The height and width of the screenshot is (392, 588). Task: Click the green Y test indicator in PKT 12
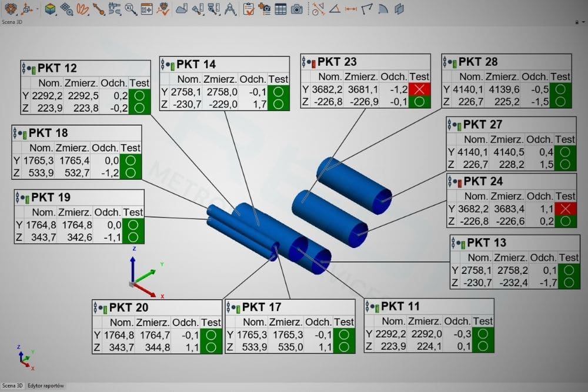(140, 96)
